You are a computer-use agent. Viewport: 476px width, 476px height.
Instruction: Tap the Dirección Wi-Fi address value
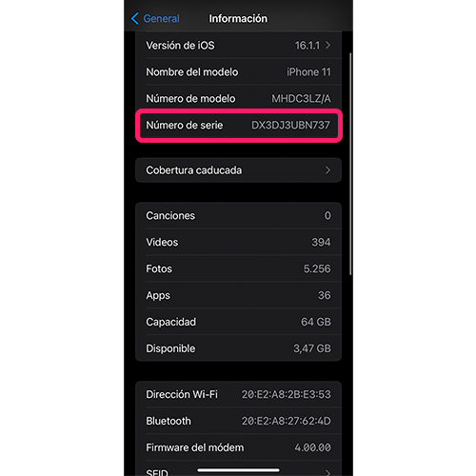tap(287, 394)
